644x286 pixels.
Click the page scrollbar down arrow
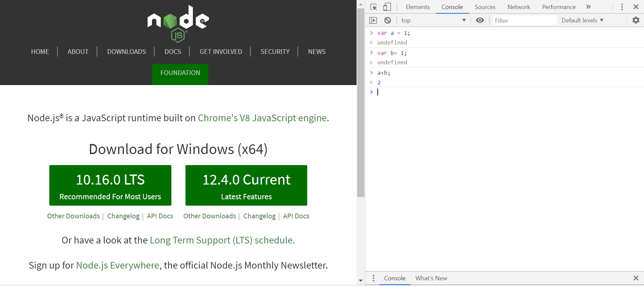click(x=361, y=281)
